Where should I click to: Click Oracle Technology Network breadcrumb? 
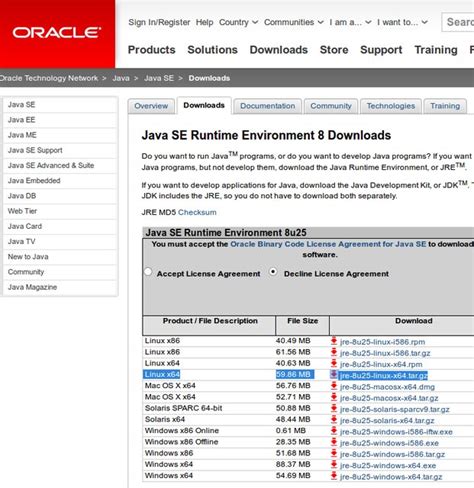(x=49, y=78)
